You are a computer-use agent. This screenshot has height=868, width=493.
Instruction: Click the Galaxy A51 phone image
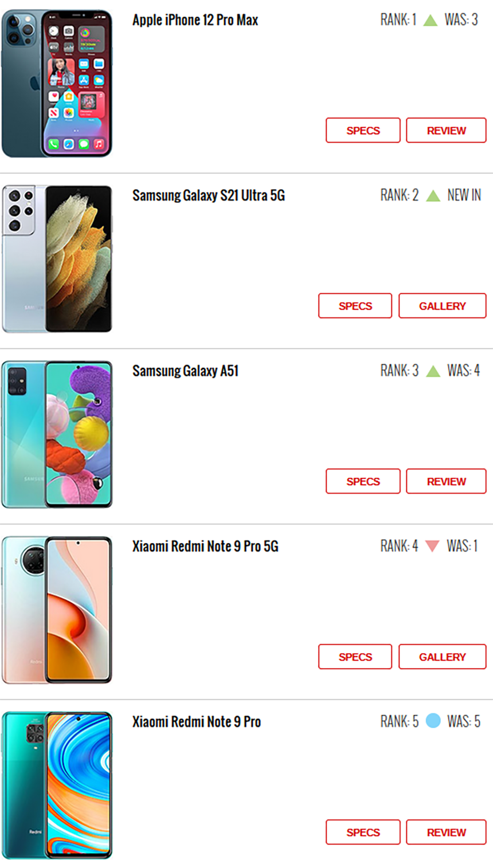tap(57, 434)
